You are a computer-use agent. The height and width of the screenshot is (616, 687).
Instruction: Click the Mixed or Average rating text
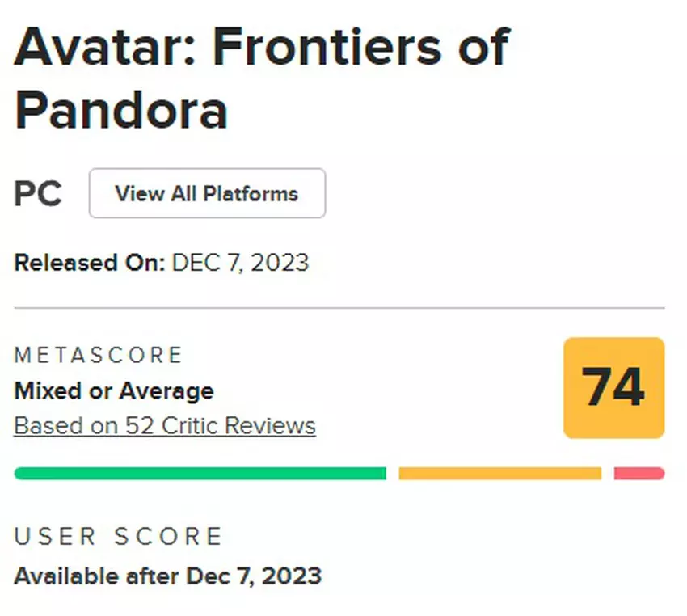pos(114,391)
